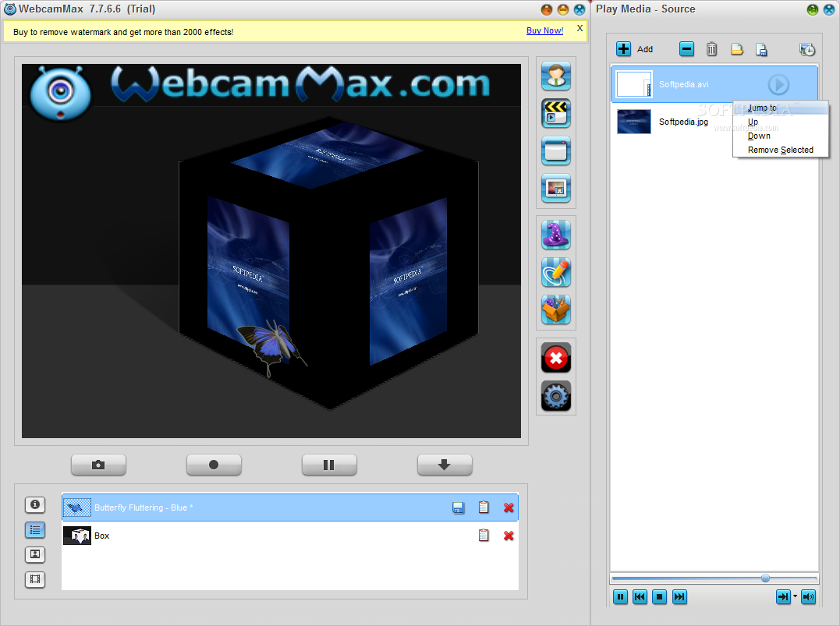Click the Buy Now! link
The image size is (840, 626).
point(544,30)
